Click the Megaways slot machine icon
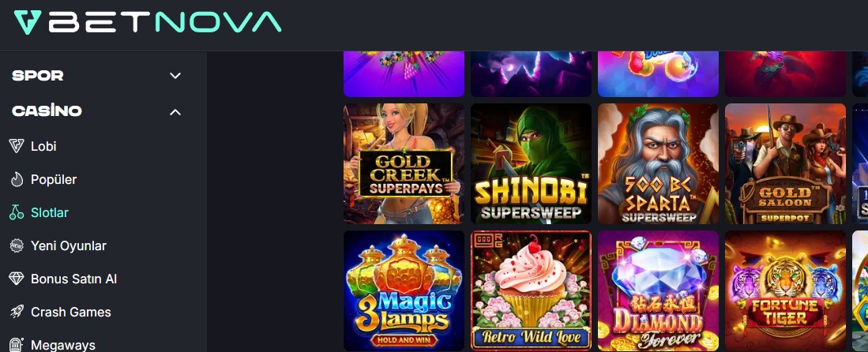 point(17,345)
